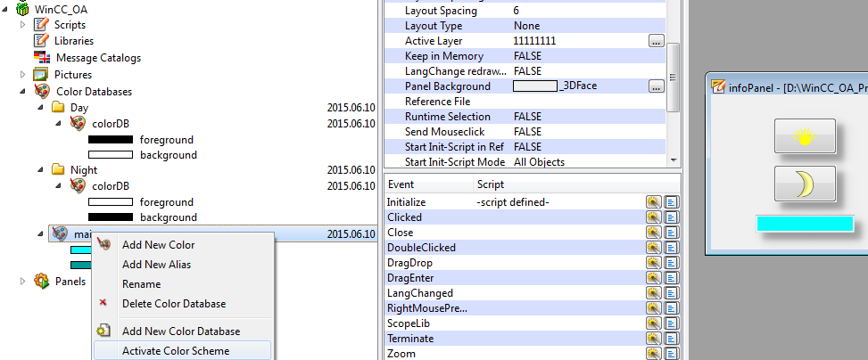Open script wizard for the Clicked event
868x360 pixels.
(653, 217)
